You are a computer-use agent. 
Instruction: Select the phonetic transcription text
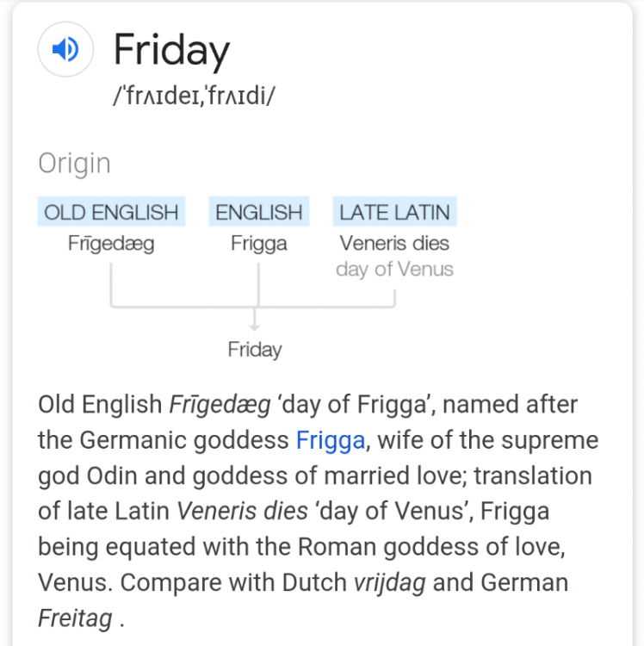point(195,96)
